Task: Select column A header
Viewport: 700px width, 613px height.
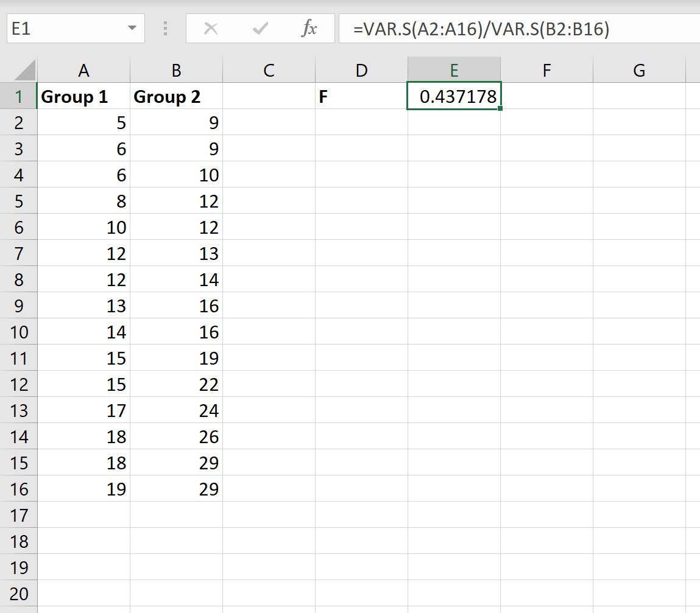Action: point(83,70)
